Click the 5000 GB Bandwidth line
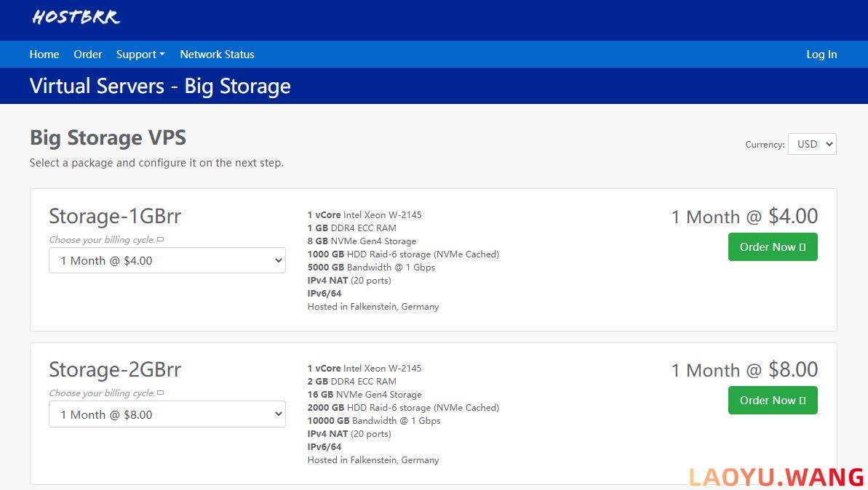Screen dimensions: 868x490 click(372, 267)
